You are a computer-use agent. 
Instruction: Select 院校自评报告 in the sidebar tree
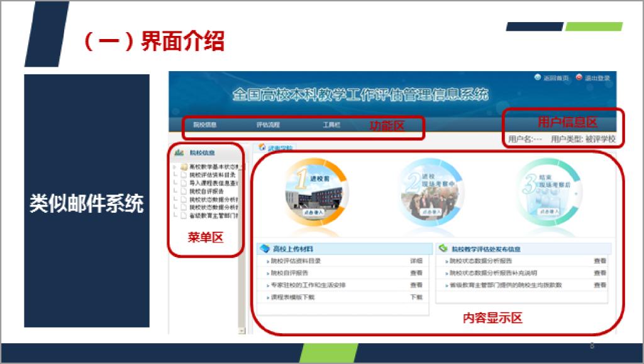pyautogui.click(x=206, y=191)
